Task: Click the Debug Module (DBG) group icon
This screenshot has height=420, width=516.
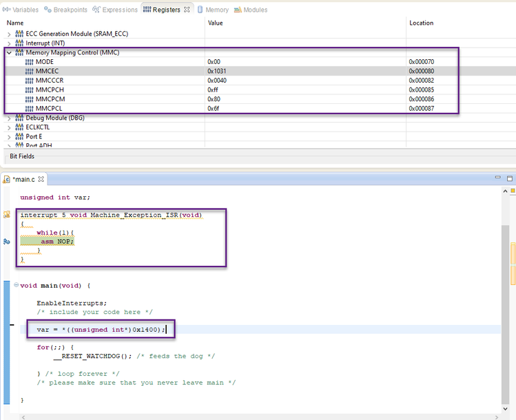Action: point(19,118)
